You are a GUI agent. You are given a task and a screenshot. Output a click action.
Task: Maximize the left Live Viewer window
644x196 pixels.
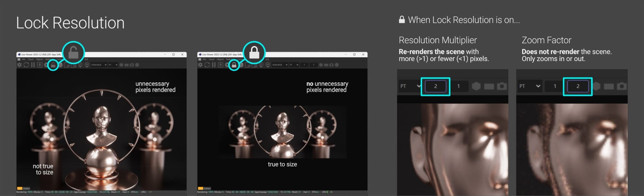pyautogui.click(x=173, y=55)
